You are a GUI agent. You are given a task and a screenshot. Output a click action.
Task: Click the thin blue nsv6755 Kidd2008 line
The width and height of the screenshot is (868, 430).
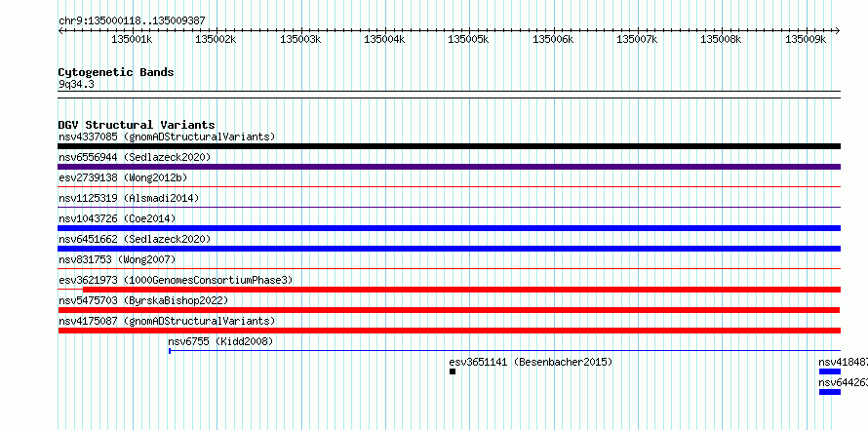click(504, 351)
